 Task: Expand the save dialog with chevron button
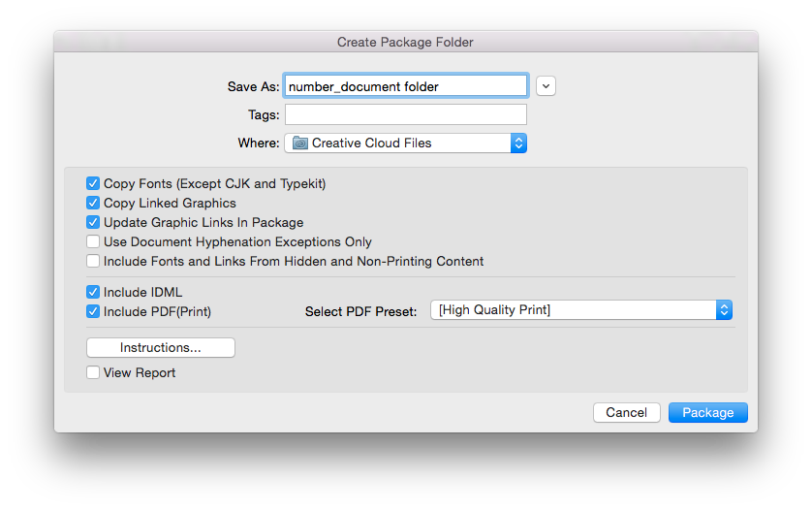click(546, 86)
